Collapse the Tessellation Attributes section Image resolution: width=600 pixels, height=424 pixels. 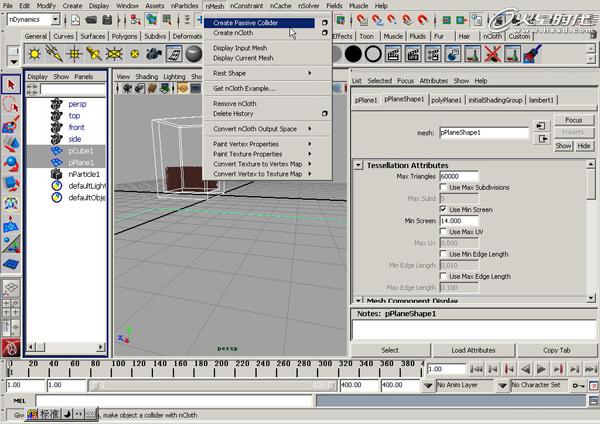[358, 165]
